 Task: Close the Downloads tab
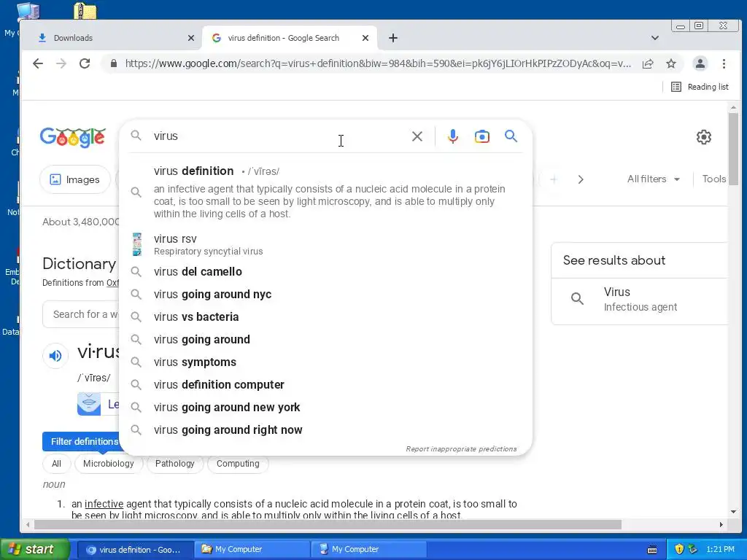(191, 38)
